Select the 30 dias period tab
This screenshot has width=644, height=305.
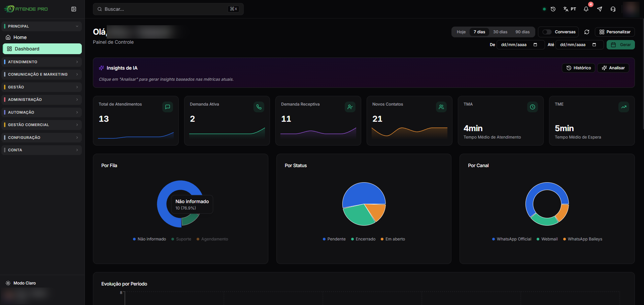pos(500,32)
